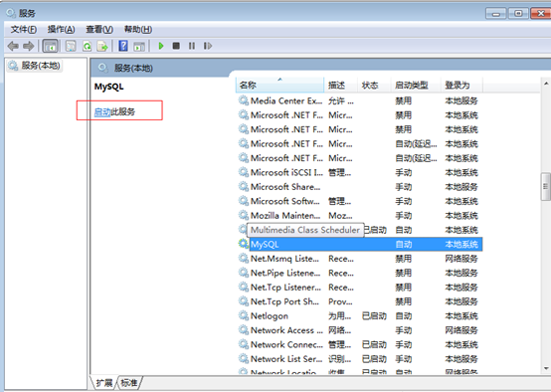Click gear icon beside Media Center Ex...
Image resolution: width=551 pixels, height=392 pixels.
243,100
